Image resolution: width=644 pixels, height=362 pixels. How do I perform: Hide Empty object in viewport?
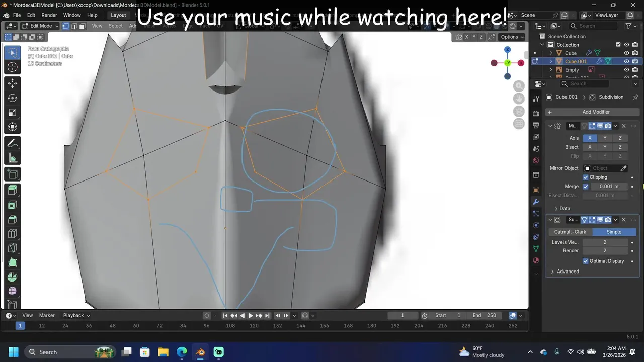click(627, 70)
